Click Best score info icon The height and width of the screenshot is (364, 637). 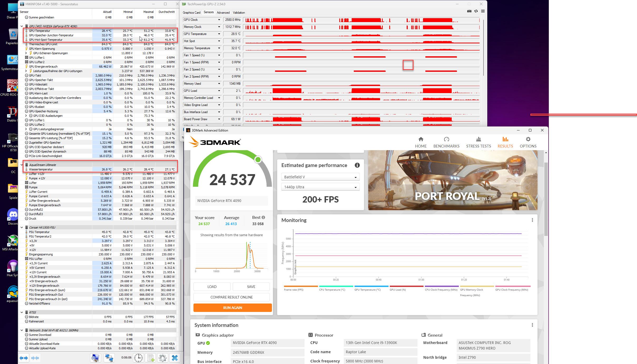point(263,218)
